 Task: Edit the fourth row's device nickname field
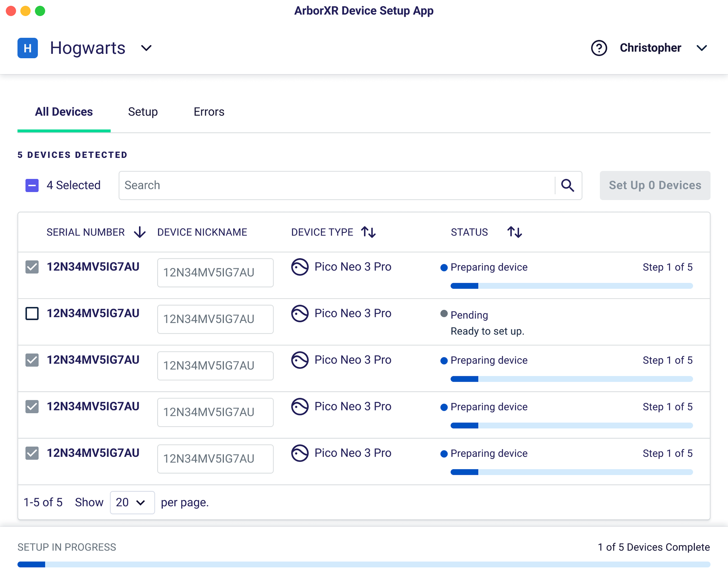point(215,413)
